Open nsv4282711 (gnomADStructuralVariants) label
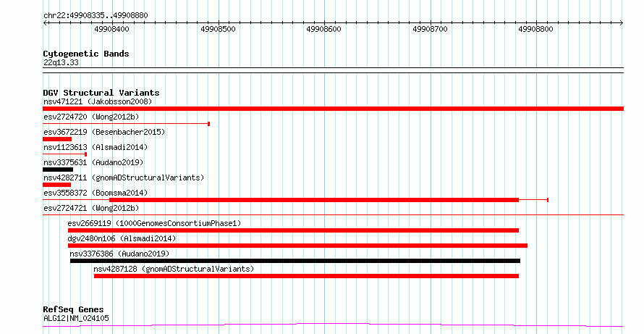The height and width of the screenshot is (334, 644). point(124,178)
